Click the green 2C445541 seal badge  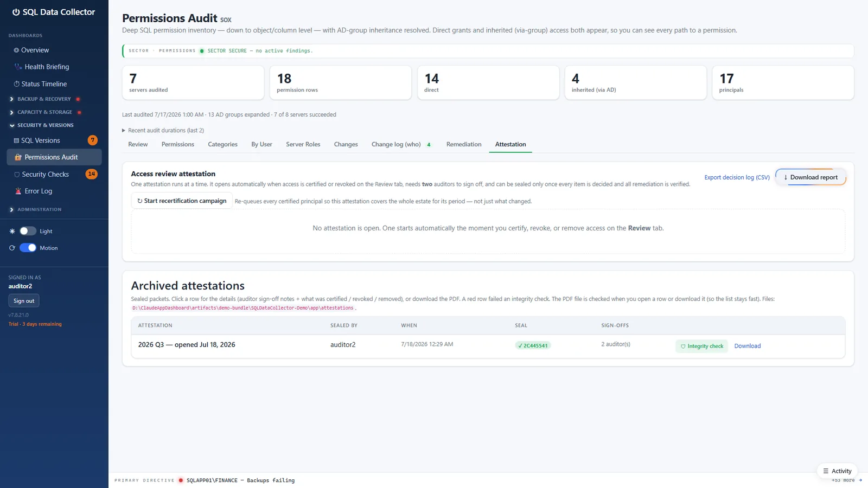(x=533, y=345)
